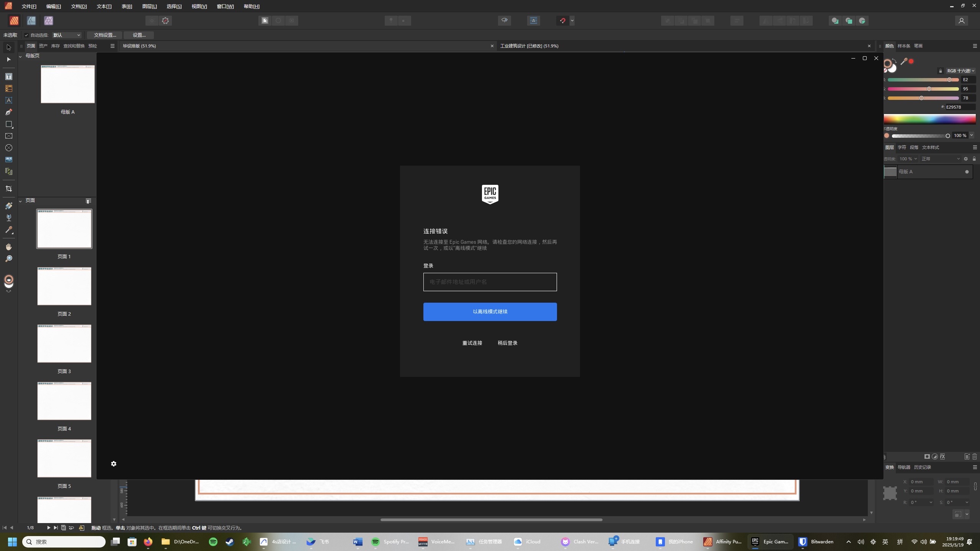Select the Rectangle shape tool
The image size is (980, 551).
pos(9,124)
